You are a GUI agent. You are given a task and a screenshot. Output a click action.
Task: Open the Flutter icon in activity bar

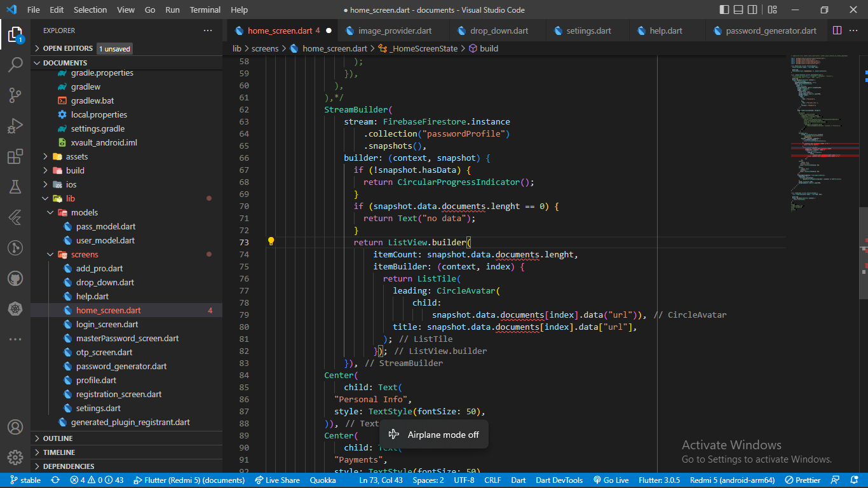click(15, 217)
